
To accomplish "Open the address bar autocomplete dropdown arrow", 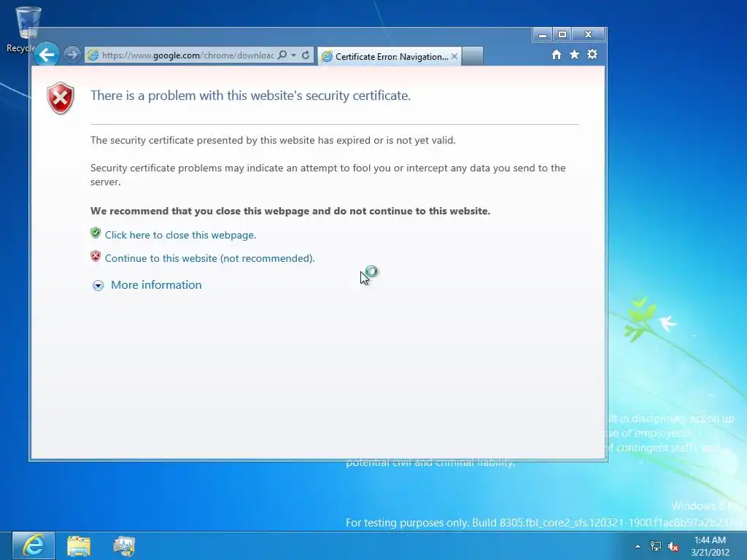I will coord(293,55).
